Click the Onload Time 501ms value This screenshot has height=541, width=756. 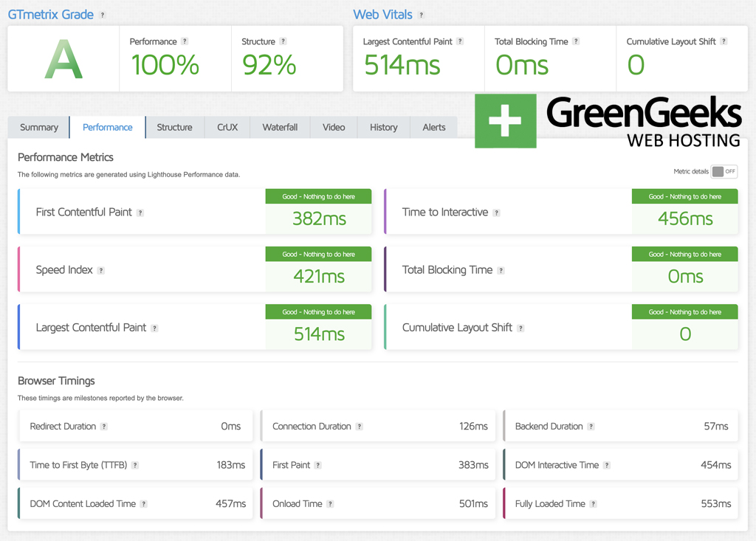[x=473, y=504]
